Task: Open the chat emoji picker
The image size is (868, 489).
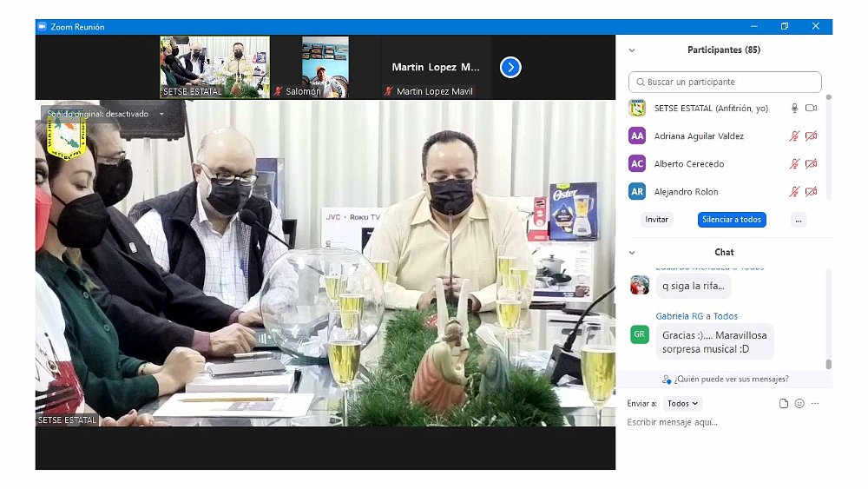Action: 799,404
